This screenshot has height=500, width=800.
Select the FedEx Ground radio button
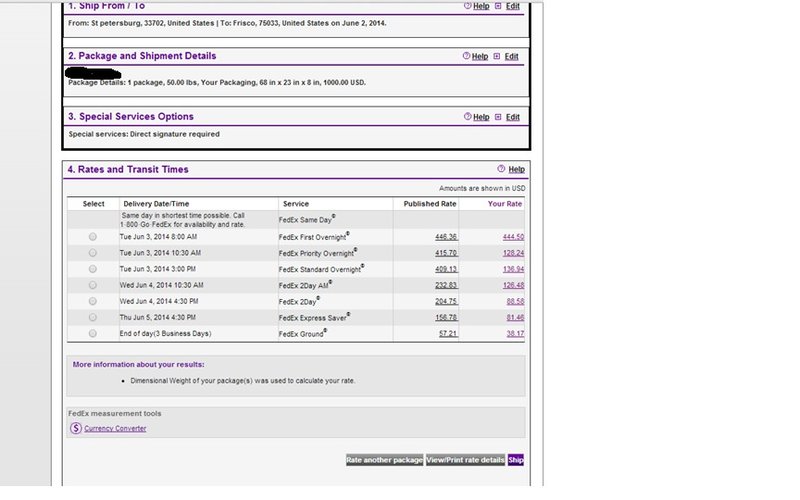click(92, 333)
